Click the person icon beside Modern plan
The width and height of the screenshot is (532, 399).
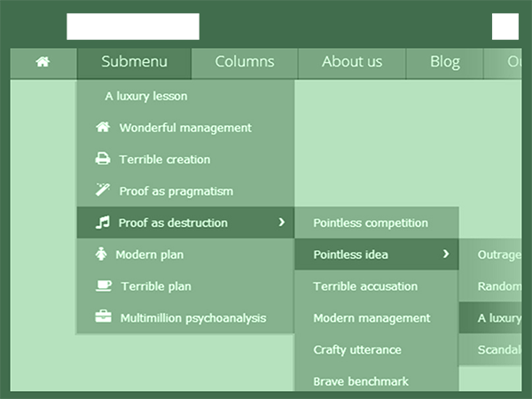pos(100,254)
